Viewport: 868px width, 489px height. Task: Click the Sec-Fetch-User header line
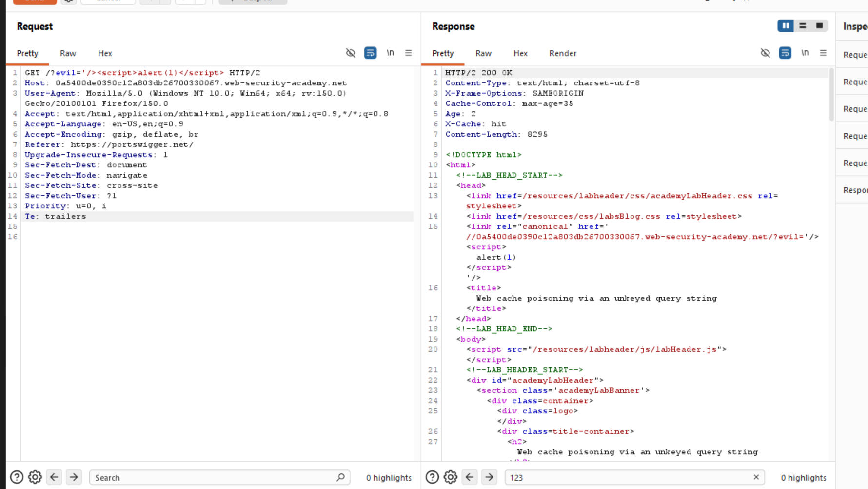click(x=71, y=196)
